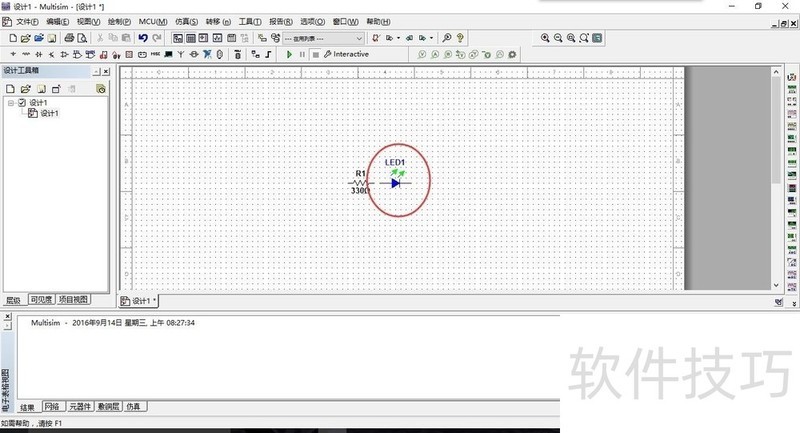
Task: Click Open folder icon in Design Toolbox
Action: tap(26, 89)
